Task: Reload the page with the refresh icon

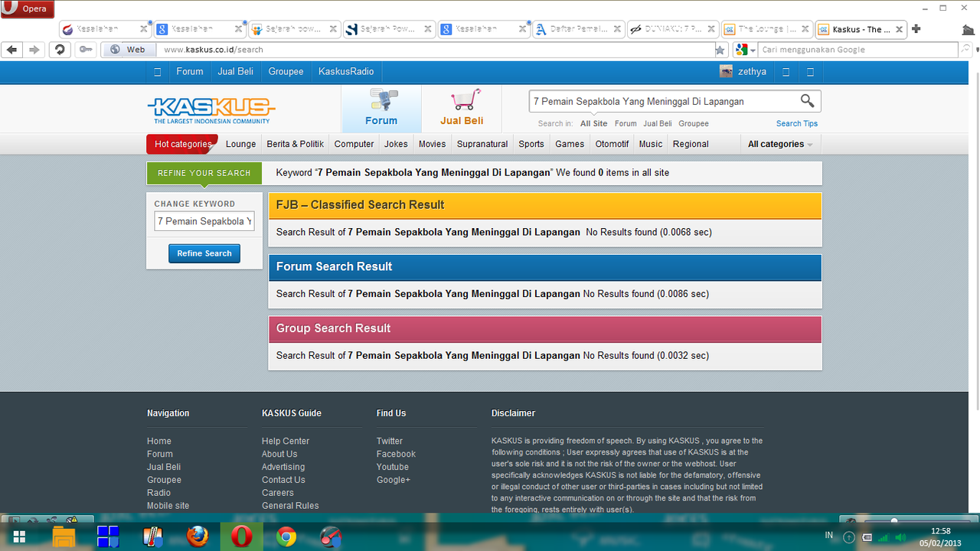Action: point(59,50)
